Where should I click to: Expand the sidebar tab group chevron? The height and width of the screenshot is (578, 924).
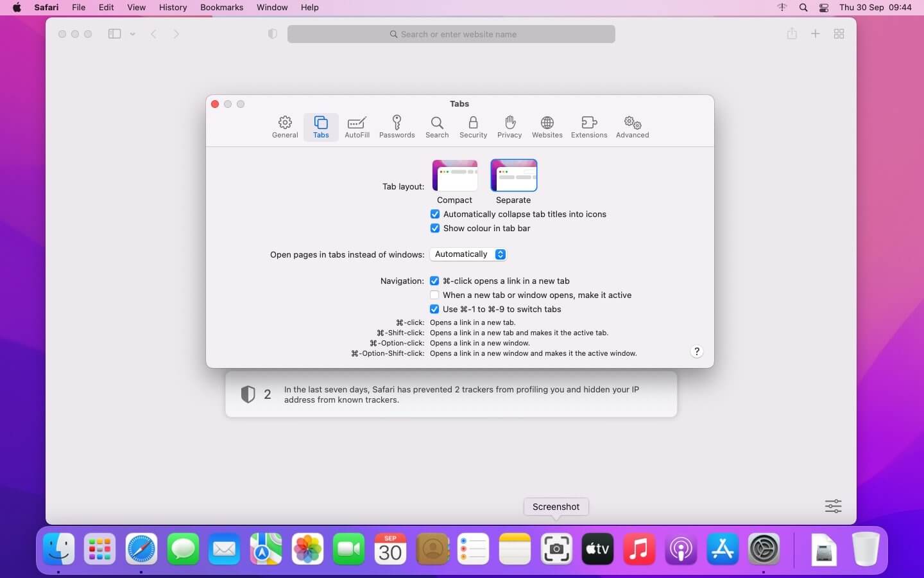pos(132,34)
